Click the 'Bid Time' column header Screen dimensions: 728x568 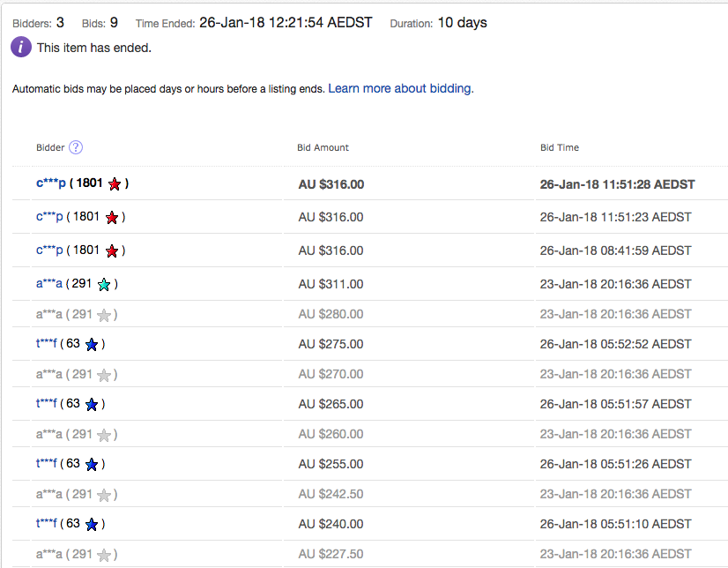[x=559, y=147]
